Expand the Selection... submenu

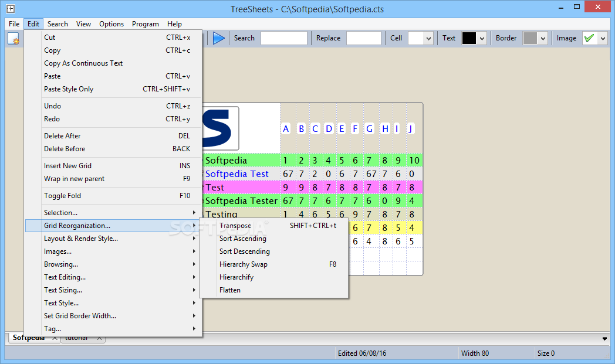pyautogui.click(x=113, y=212)
